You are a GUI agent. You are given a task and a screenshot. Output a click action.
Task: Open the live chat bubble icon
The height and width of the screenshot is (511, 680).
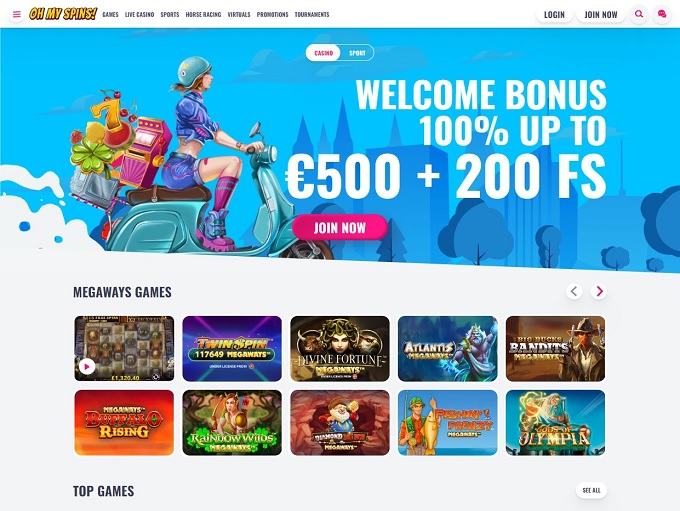[x=662, y=14]
